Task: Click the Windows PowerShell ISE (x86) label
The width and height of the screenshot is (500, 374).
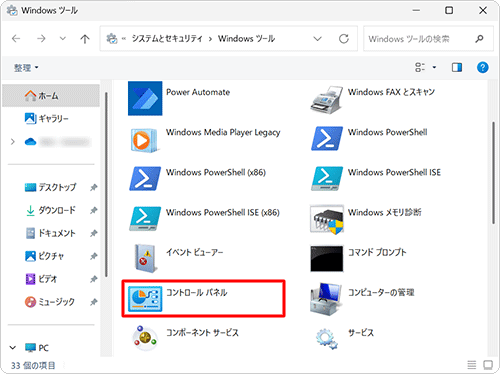Action: (x=223, y=212)
